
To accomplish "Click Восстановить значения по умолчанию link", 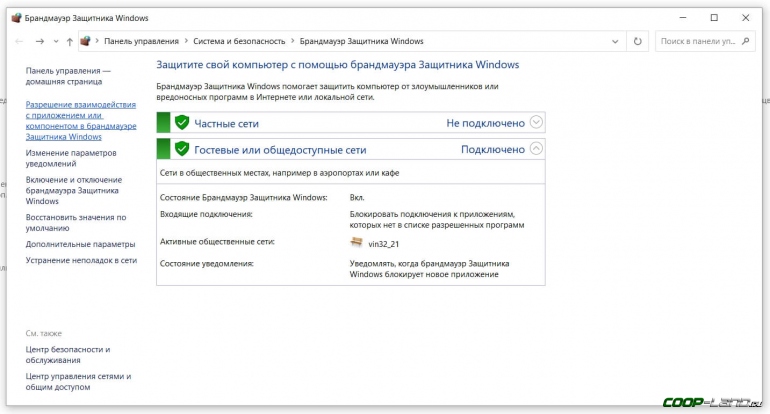I will tap(75, 222).
